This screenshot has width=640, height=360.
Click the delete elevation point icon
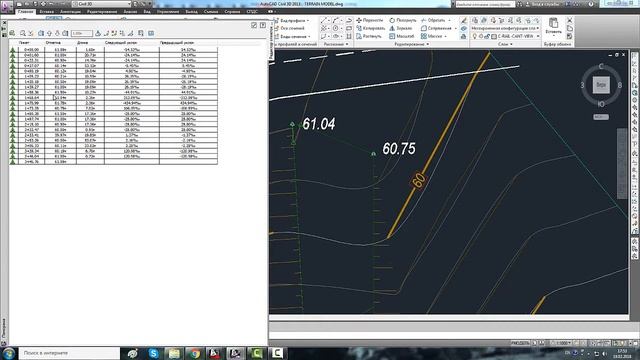click(x=114, y=33)
